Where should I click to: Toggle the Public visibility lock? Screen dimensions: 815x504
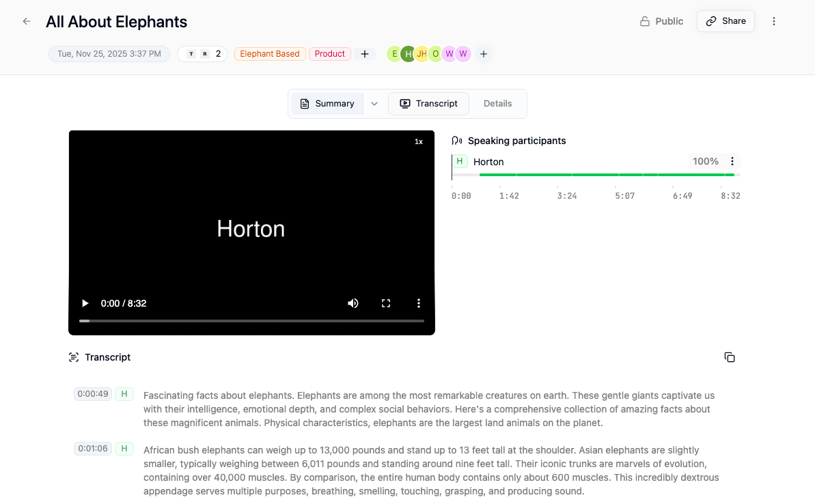point(661,21)
